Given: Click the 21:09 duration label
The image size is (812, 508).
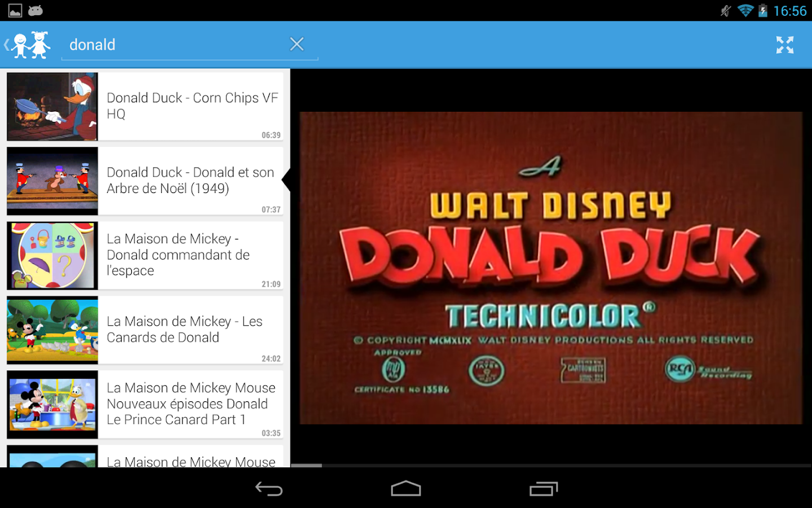Looking at the screenshot, I should [271, 284].
